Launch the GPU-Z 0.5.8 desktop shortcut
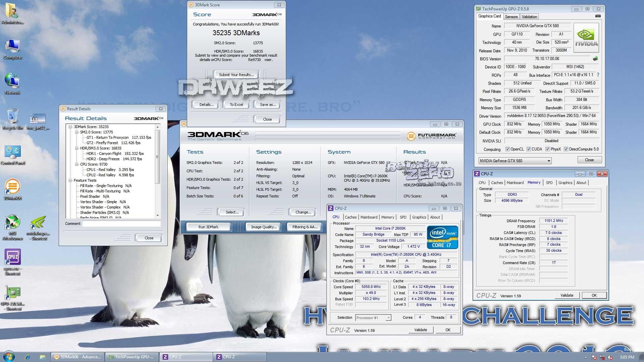Screen dimensions: 644x362 (13, 298)
